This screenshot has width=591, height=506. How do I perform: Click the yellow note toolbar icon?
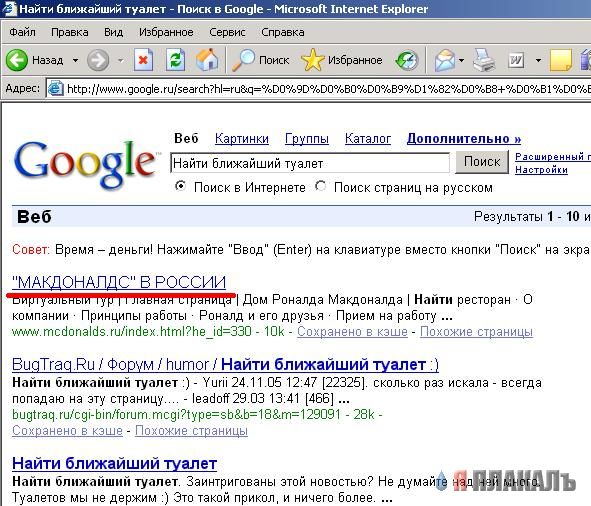tap(561, 60)
